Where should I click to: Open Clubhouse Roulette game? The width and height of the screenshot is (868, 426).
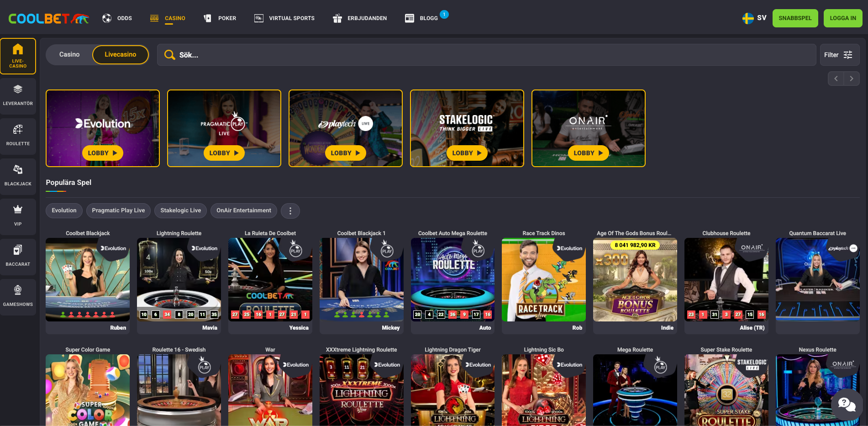point(726,279)
